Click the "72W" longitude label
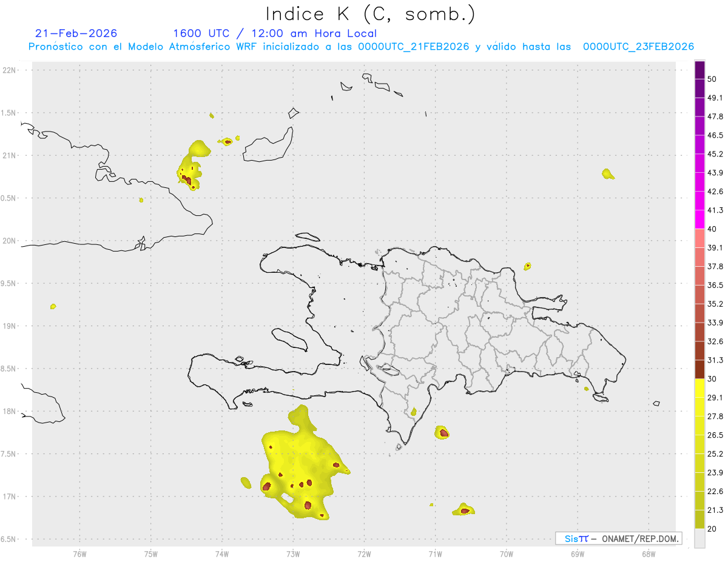The height and width of the screenshot is (562, 728). point(364,553)
